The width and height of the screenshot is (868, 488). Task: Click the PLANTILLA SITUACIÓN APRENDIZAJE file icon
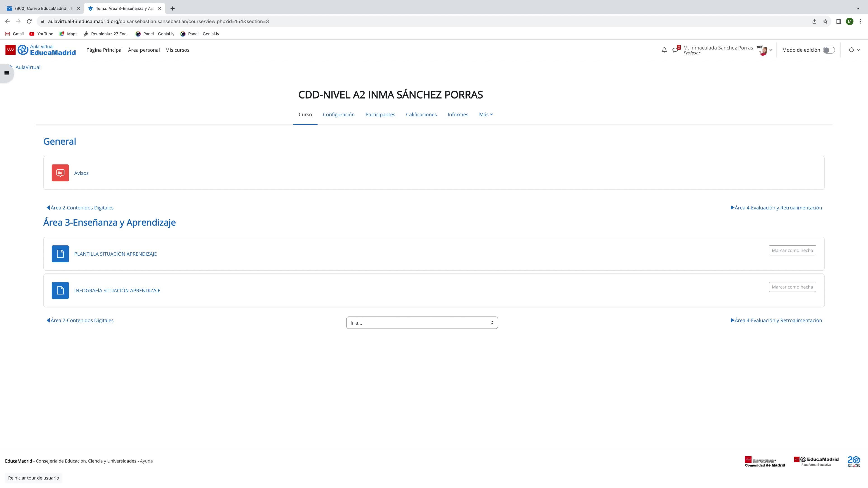click(60, 253)
